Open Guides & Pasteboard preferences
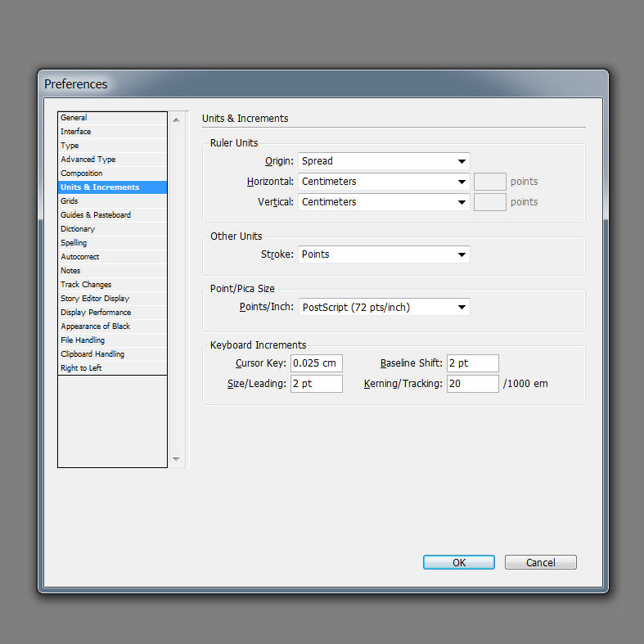Viewport: 644px width, 644px height. tap(112, 215)
